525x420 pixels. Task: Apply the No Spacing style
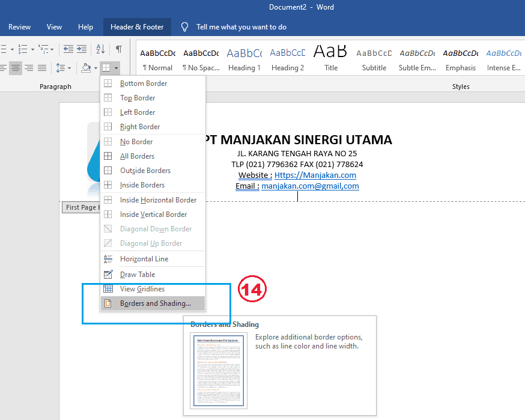(x=201, y=60)
